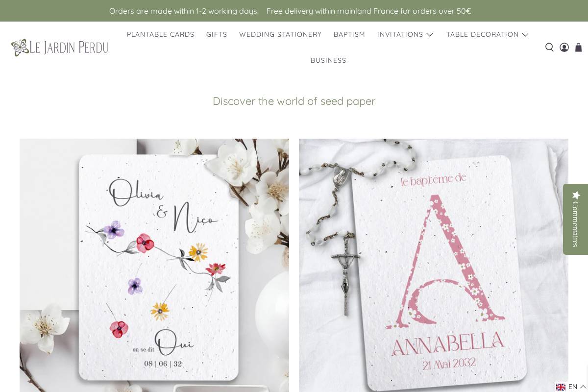Open the Olivia & Nico wedding card image

point(154,265)
